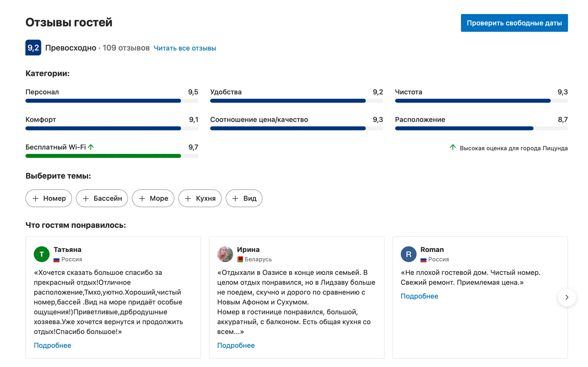
Task: Select the Вид topic chip
Action: [244, 198]
